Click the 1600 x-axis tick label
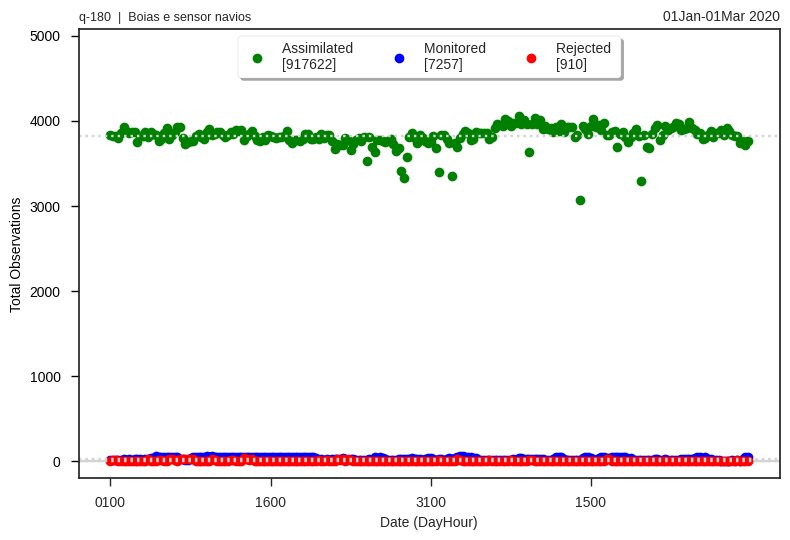 click(271, 502)
